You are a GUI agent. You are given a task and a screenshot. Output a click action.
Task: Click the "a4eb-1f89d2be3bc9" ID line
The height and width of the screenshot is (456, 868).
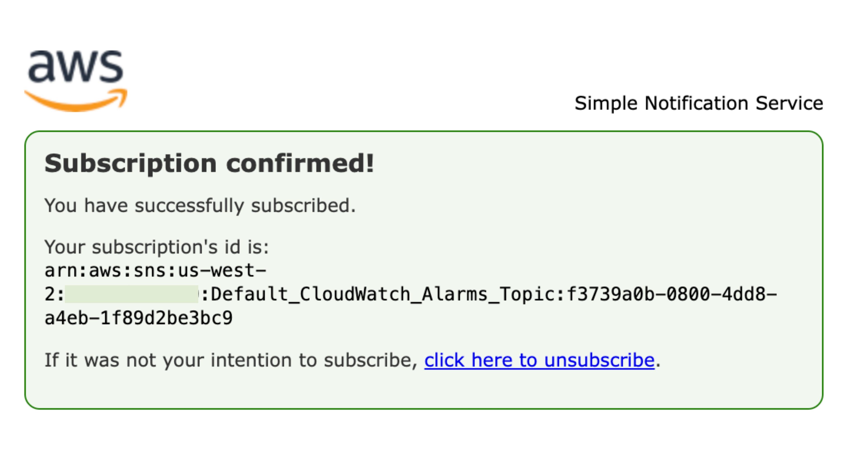click(139, 318)
